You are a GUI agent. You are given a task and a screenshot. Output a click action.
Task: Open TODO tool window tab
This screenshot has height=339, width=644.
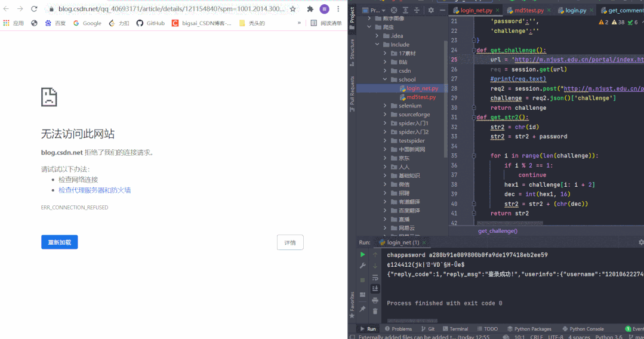tap(487, 329)
